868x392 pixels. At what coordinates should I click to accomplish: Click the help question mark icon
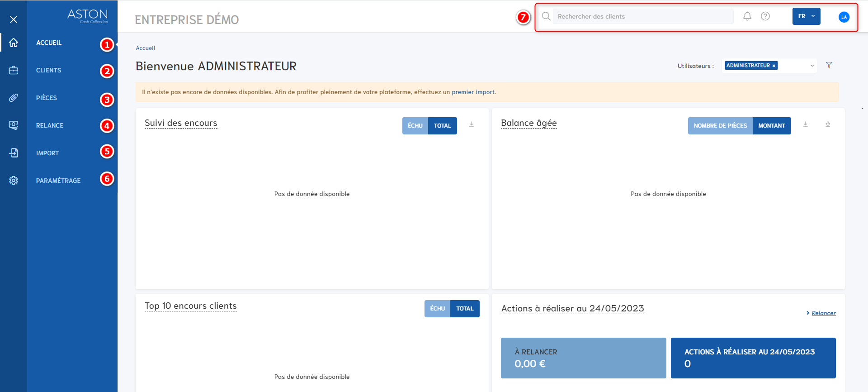pos(765,16)
